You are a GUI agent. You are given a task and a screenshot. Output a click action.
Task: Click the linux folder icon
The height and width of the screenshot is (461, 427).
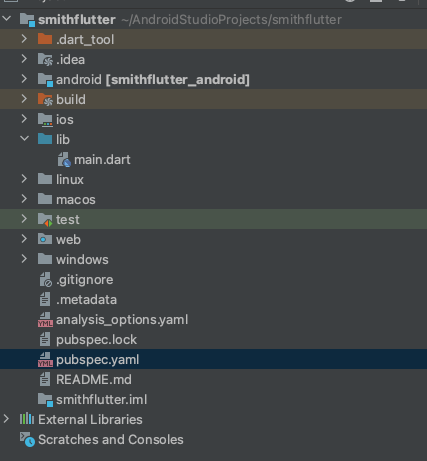45,179
